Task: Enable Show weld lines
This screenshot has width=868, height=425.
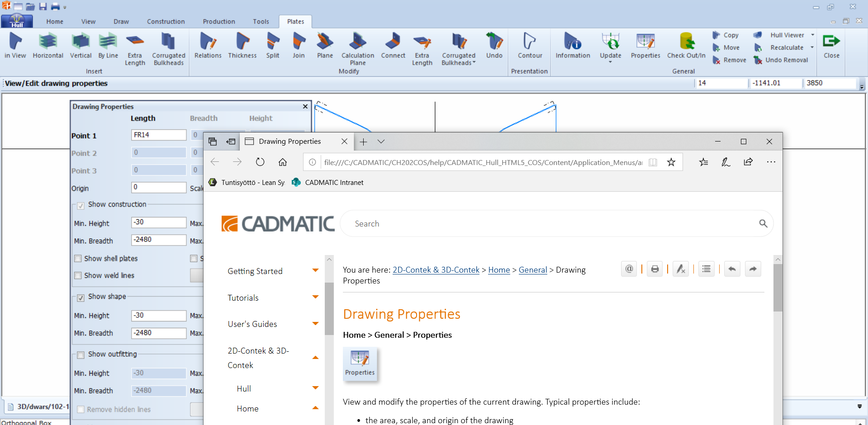Action: [x=78, y=275]
